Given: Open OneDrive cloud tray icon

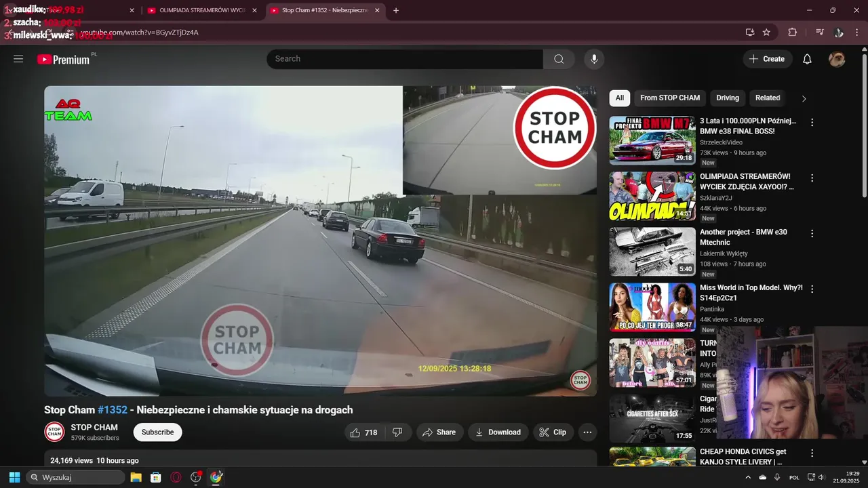Looking at the screenshot, I should [763, 477].
